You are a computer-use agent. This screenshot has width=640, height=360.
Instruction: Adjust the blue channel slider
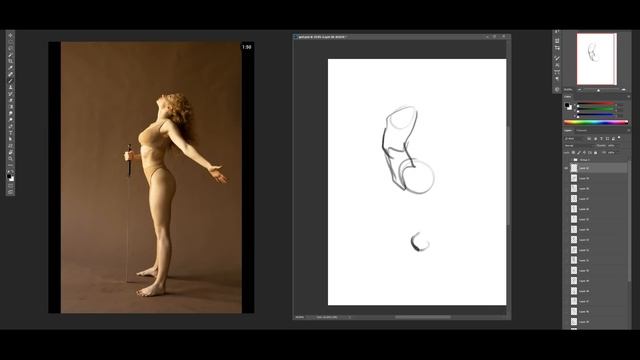596,115
